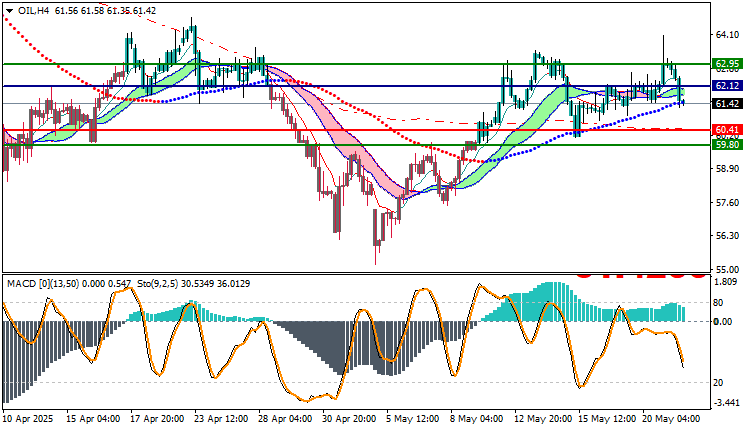Image resolution: width=750 pixels, height=430 pixels.
Task: Click the Sto(9,2,5) indicator label
Action: [x=157, y=284]
